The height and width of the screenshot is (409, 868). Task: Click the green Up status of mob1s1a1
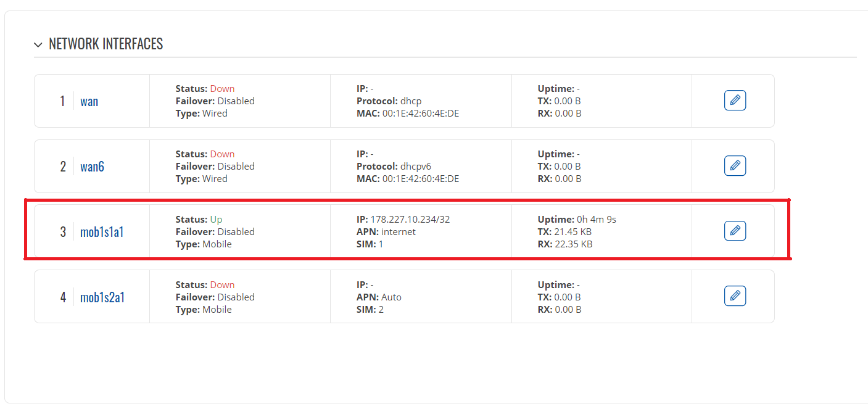216,220
